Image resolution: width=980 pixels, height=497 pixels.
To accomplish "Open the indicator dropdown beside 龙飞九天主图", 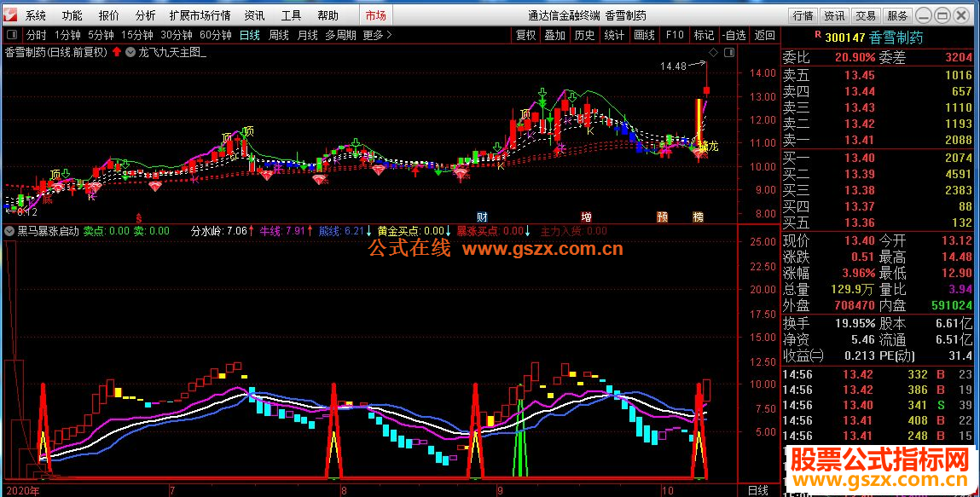I will click(130, 53).
